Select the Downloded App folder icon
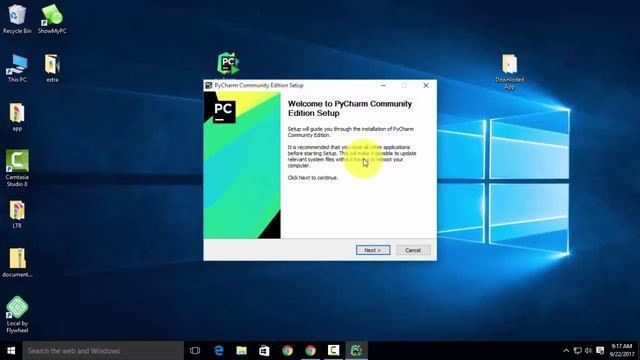The height and width of the screenshot is (360, 640). pos(509,72)
